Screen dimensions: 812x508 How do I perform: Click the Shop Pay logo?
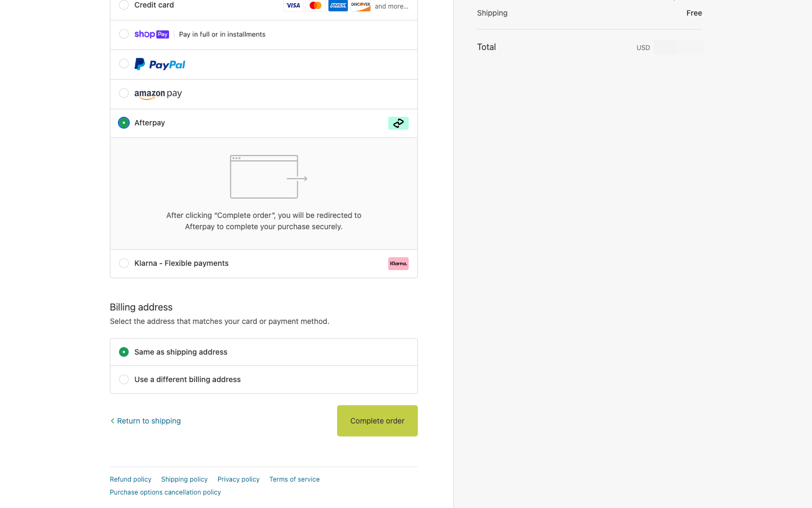click(x=152, y=34)
